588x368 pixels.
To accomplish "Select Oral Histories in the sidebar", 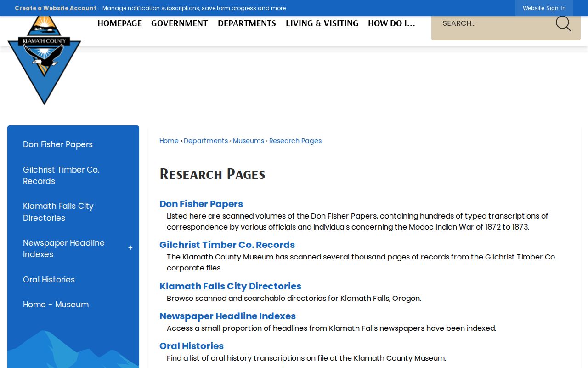I will click(x=49, y=280).
